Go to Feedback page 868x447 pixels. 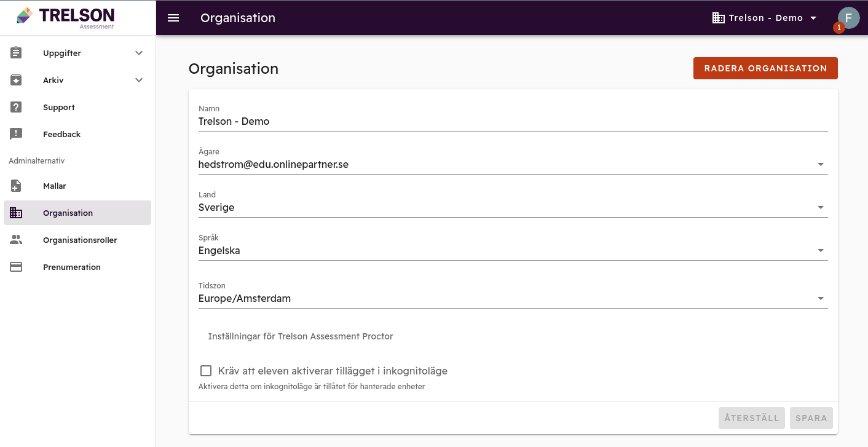coord(77,134)
